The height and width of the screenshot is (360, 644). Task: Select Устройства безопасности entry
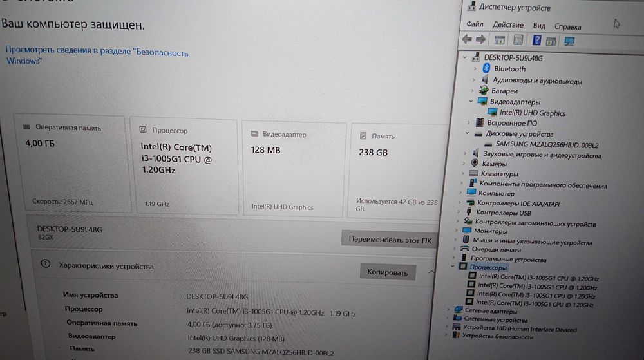(497, 336)
